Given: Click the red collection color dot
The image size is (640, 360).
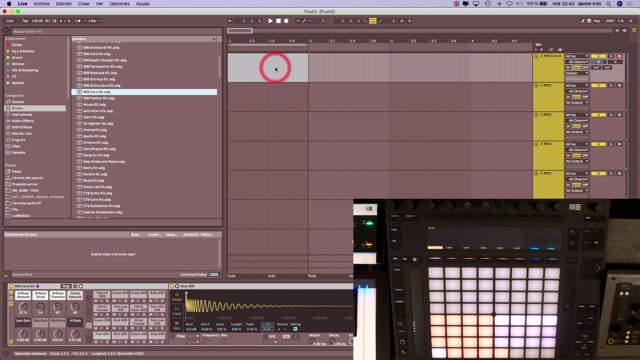Looking at the screenshot, I should (x=8, y=45).
